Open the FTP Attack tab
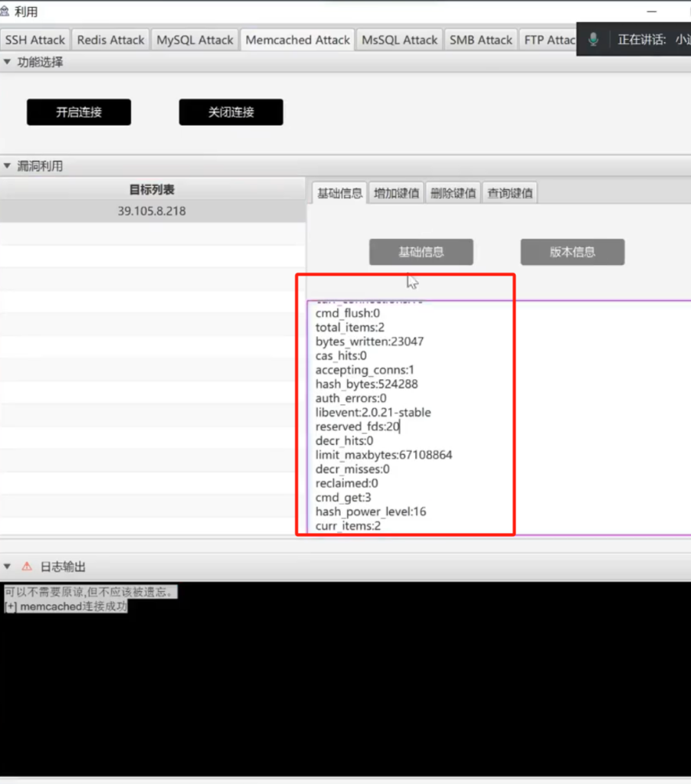The width and height of the screenshot is (691, 784). click(549, 40)
